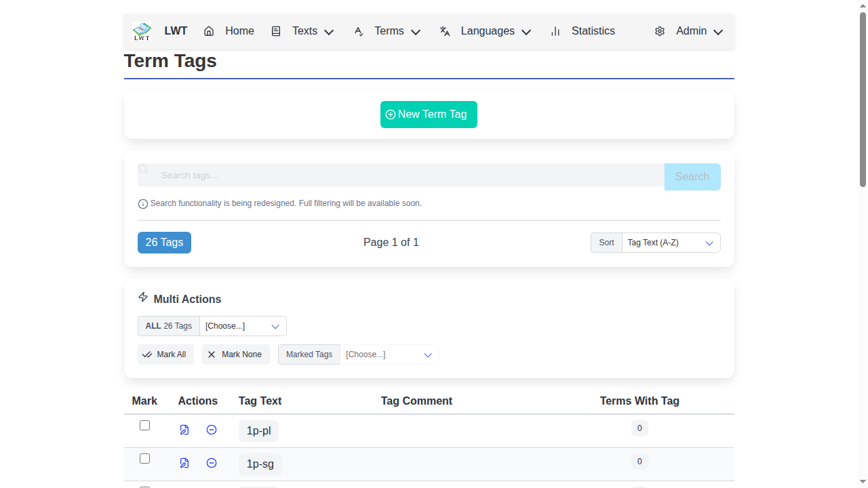Viewport: 868px width, 488px height.
Task: Click the Statistics bar chart icon
Action: click(555, 31)
